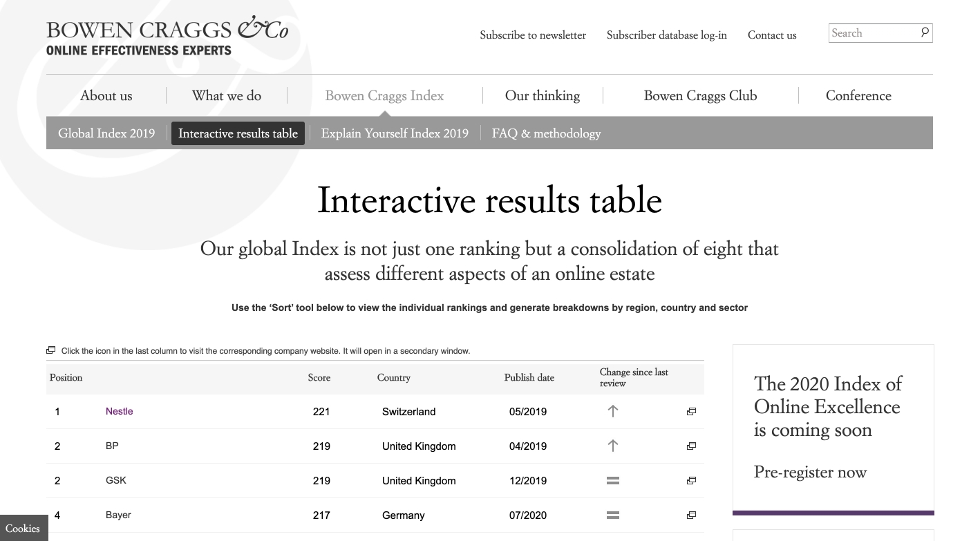This screenshot has width=980, height=541.
Task: Select BP company name in table
Action: (112, 446)
